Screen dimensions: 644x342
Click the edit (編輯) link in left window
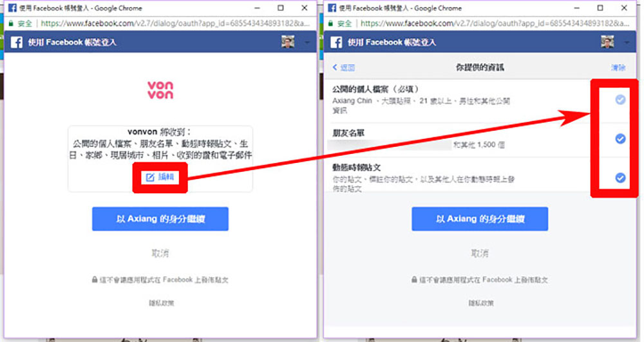tap(161, 177)
